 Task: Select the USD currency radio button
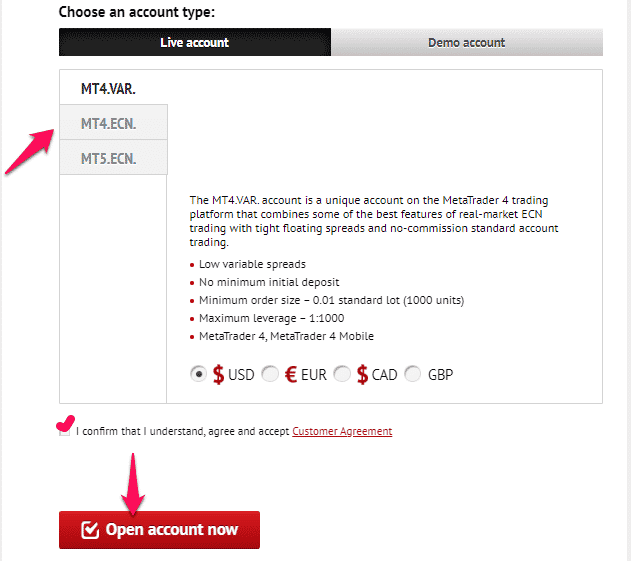198,374
